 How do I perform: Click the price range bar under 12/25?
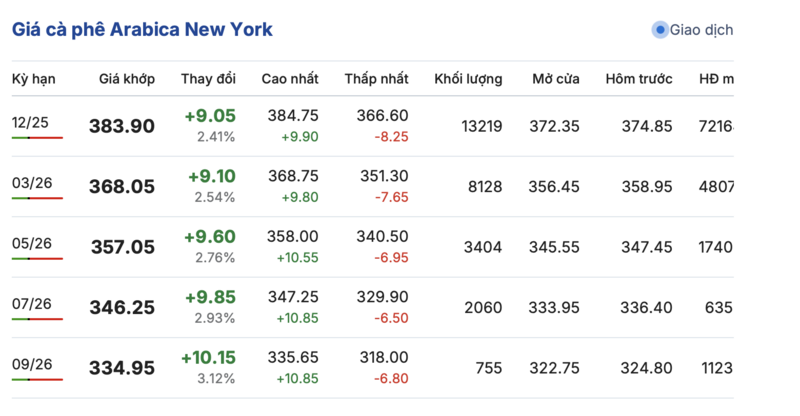pos(37,138)
